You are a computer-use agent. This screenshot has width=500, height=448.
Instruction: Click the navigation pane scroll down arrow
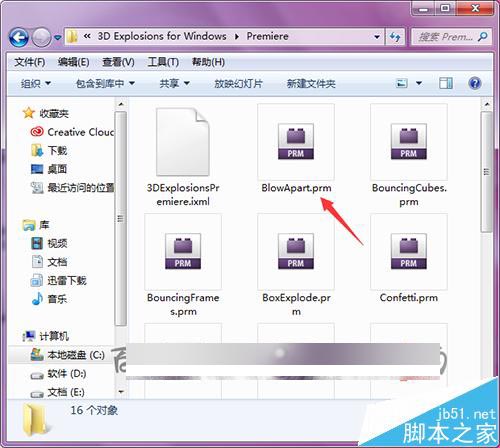[x=121, y=392]
